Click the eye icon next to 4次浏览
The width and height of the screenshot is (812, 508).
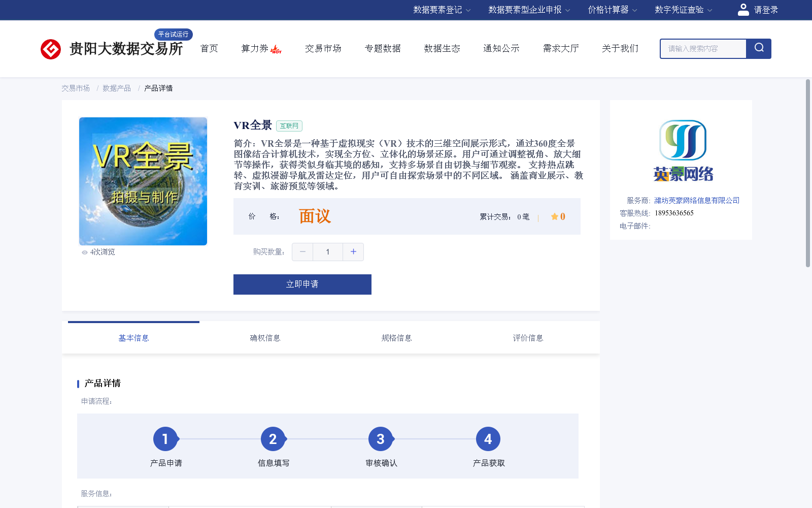85,252
